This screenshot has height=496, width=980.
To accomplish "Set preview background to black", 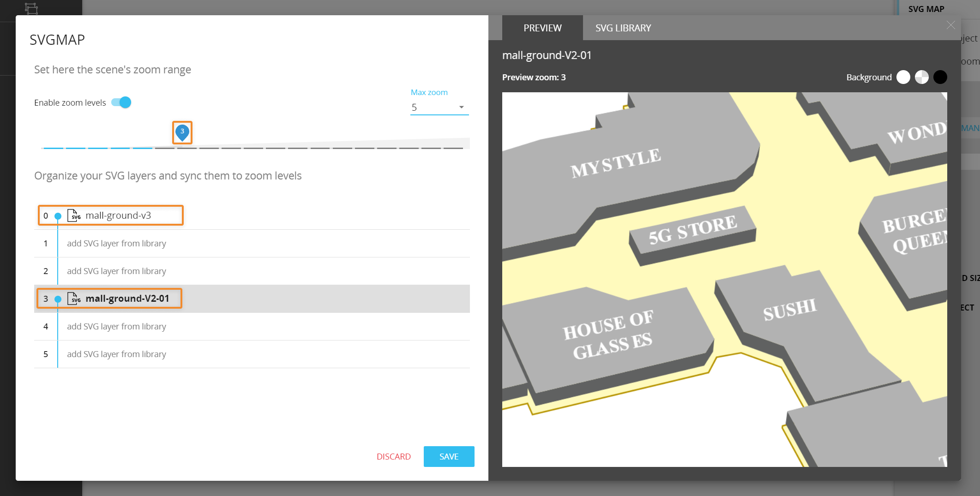I will point(940,77).
